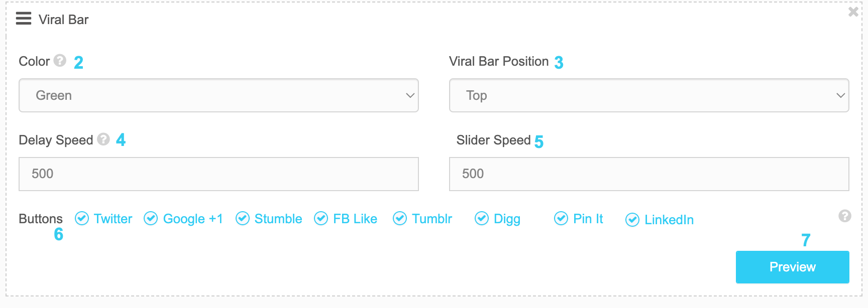Viewport: 868px width, 308px height.
Task: Open the Color dropdown showing Green
Action: pos(219,95)
